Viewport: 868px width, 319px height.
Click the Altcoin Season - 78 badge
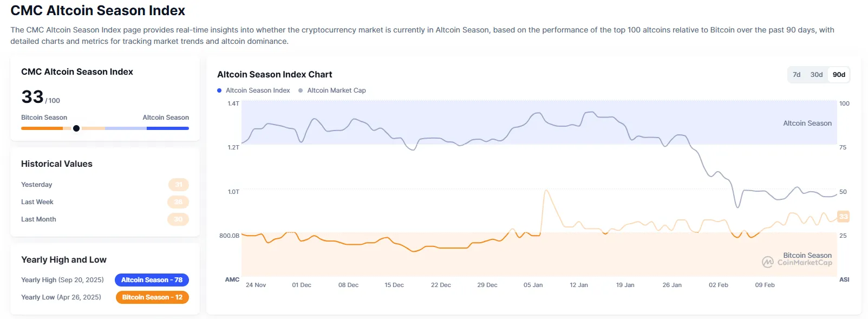pos(152,280)
